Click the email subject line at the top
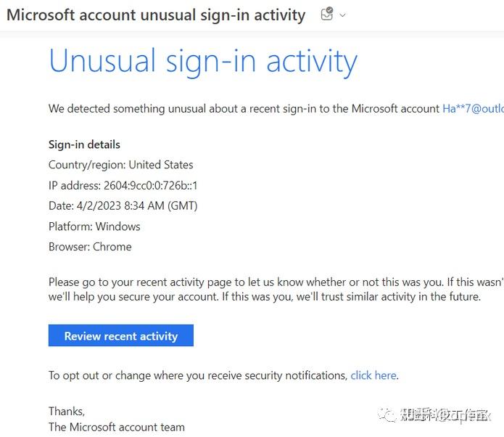The width and height of the screenshot is (504, 437). pyautogui.click(x=156, y=15)
